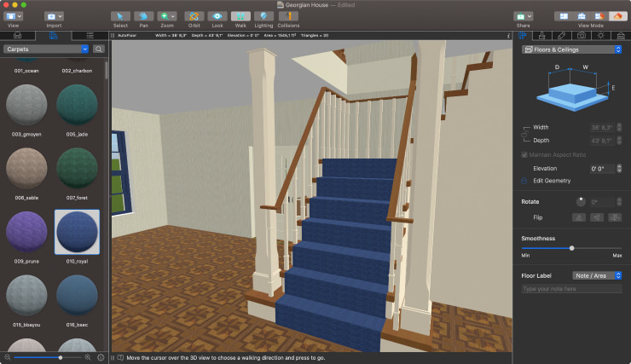The image size is (631, 364).
Task: Open the Materials paint inspector tab
Action: click(542, 36)
